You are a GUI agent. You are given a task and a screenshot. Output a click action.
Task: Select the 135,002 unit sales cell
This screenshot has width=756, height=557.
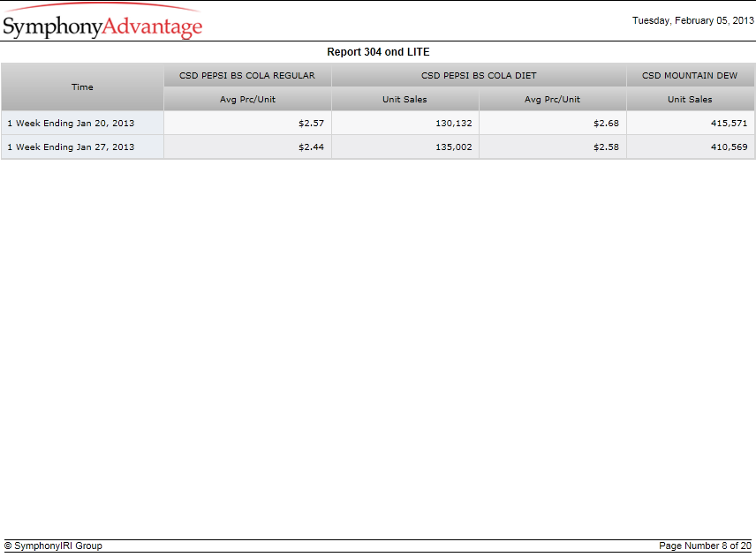click(405, 147)
